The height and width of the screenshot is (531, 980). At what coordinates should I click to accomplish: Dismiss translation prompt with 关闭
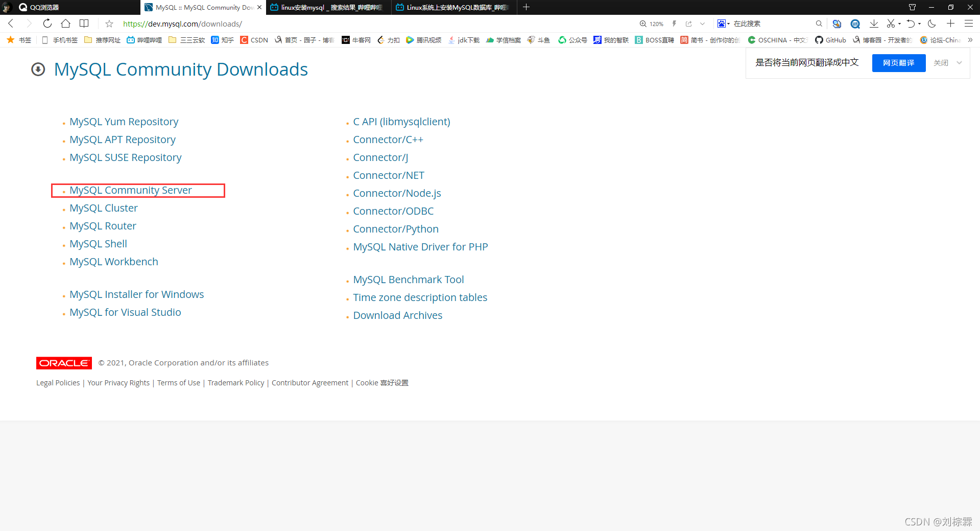coord(941,63)
